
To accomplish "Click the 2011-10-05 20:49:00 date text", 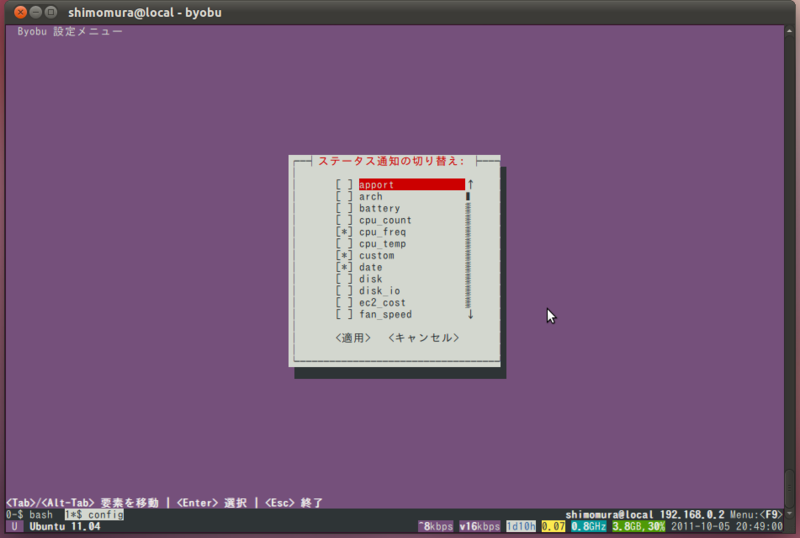I will point(727,526).
